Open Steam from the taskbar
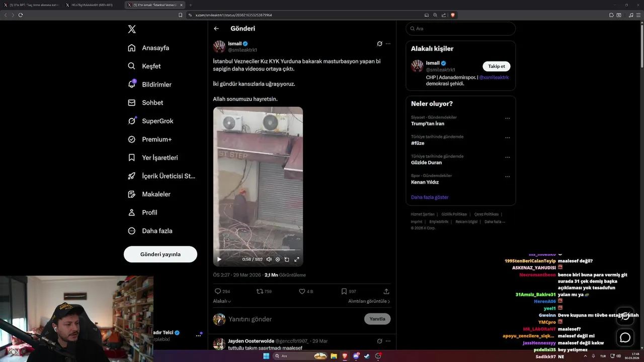Screen dimensions: 644x362 (367, 356)
